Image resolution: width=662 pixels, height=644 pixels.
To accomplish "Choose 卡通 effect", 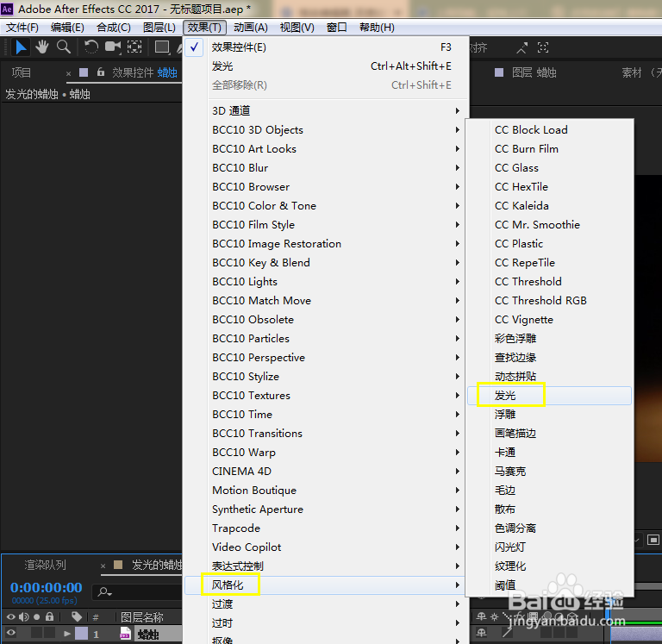I will (x=549, y=453).
